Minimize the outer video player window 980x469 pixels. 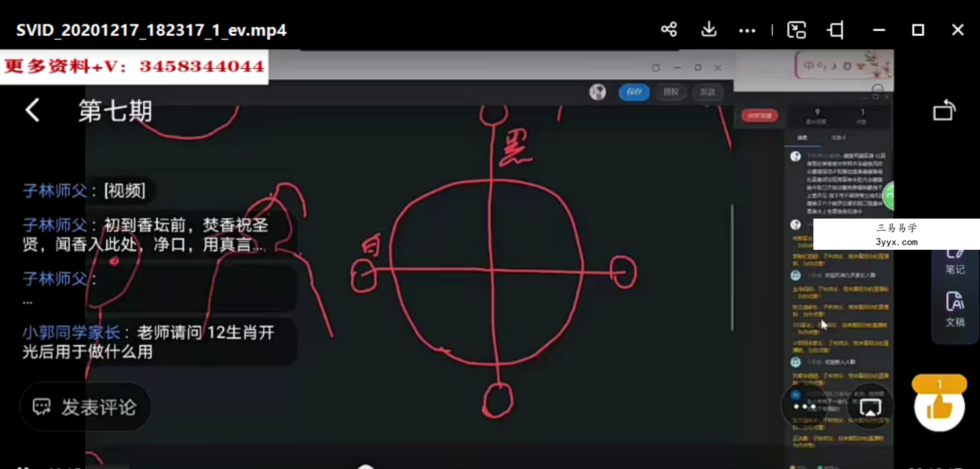pyautogui.click(x=879, y=30)
